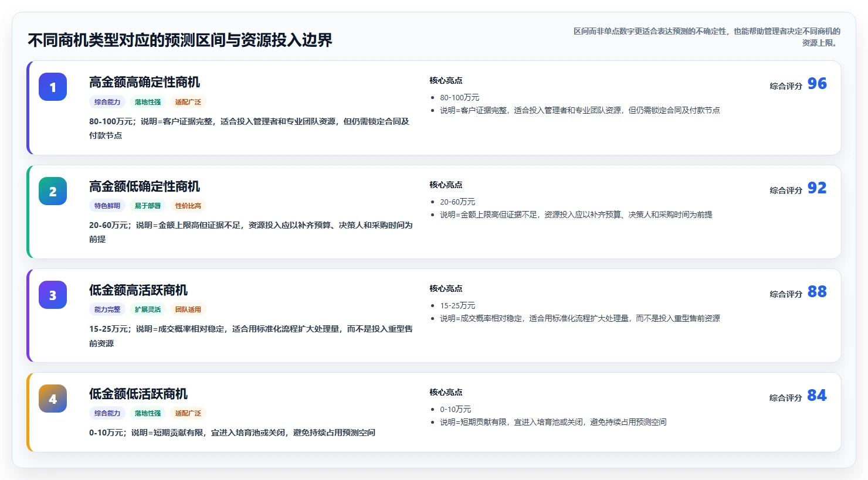Click 综合评分 label beside score 92
Viewport: 868px width, 480px height.
[x=786, y=190]
